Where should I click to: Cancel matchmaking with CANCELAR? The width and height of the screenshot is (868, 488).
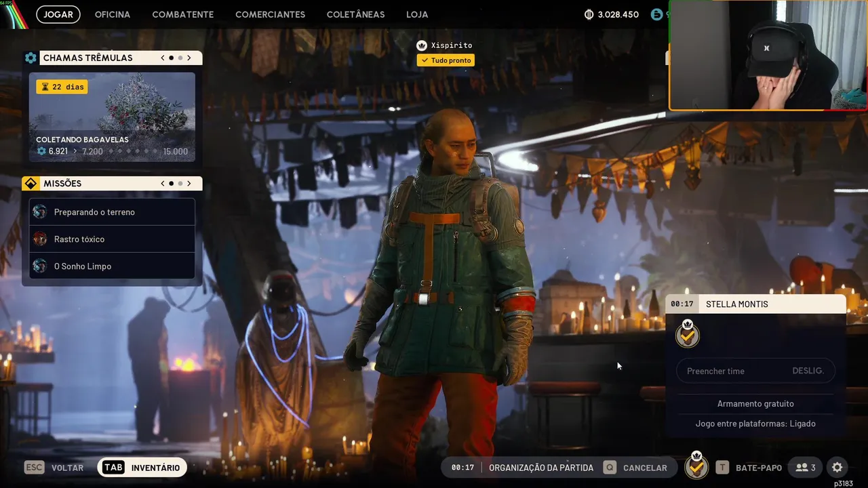click(645, 468)
